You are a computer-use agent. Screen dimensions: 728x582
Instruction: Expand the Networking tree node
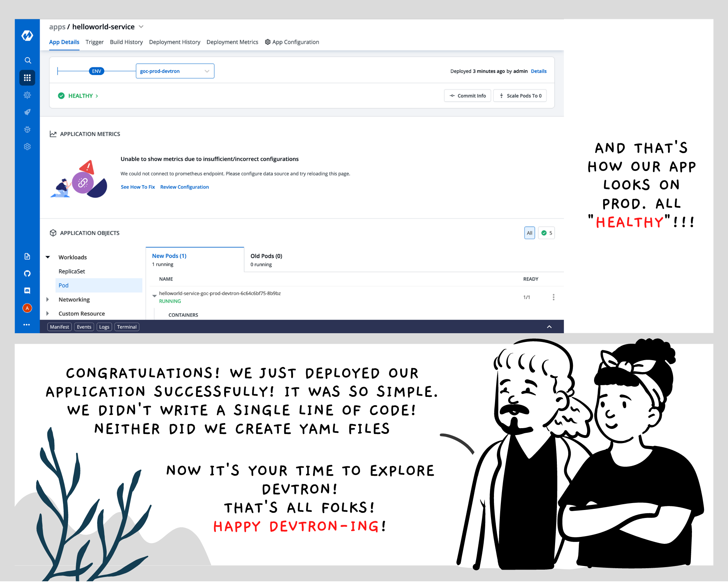(x=48, y=299)
